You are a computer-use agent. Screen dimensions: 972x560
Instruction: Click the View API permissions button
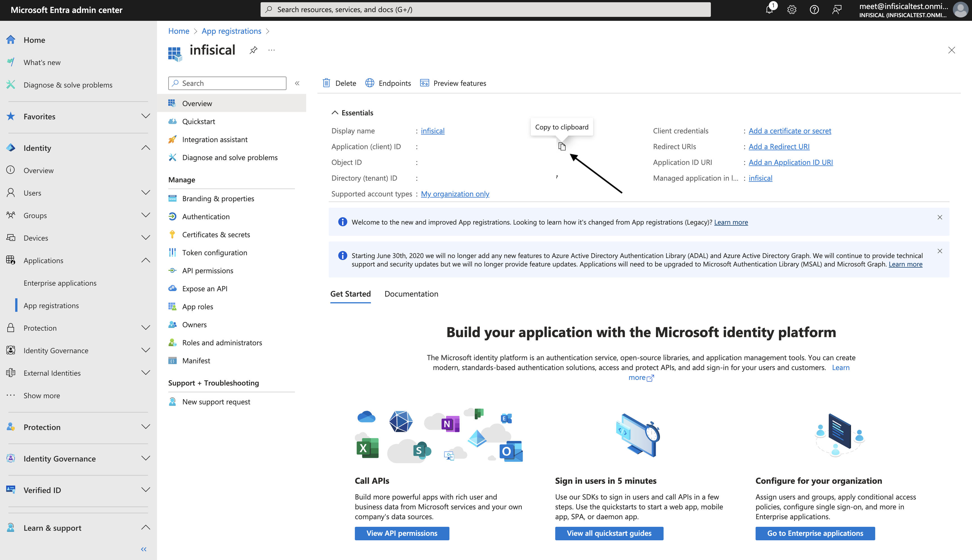point(402,534)
